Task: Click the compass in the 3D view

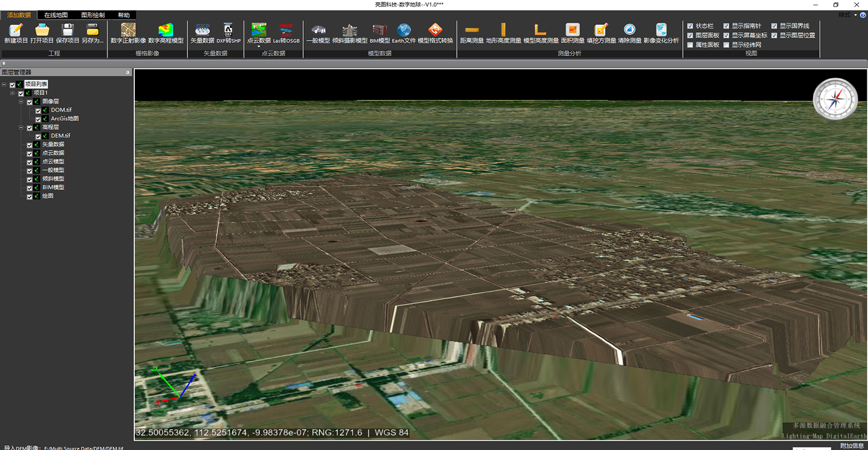Action: pyautogui.click(x=834, y=100)
